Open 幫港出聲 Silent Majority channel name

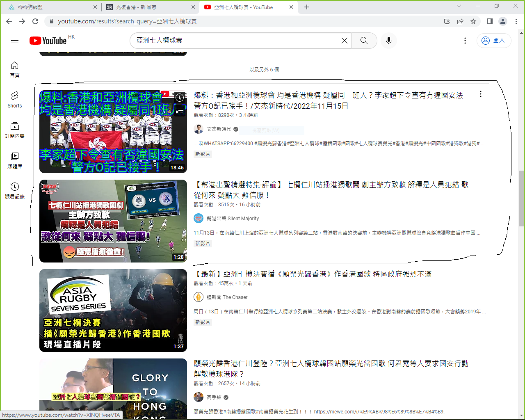233,219
